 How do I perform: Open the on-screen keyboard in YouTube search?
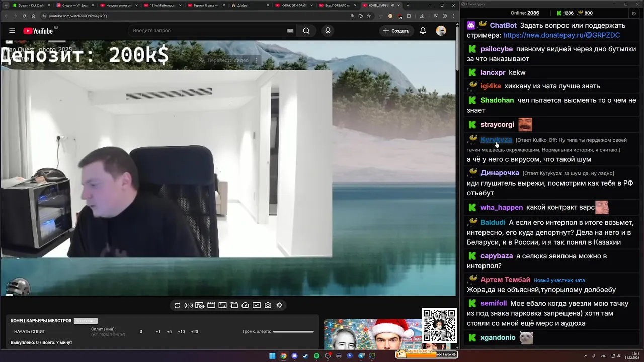click(290, 31)
